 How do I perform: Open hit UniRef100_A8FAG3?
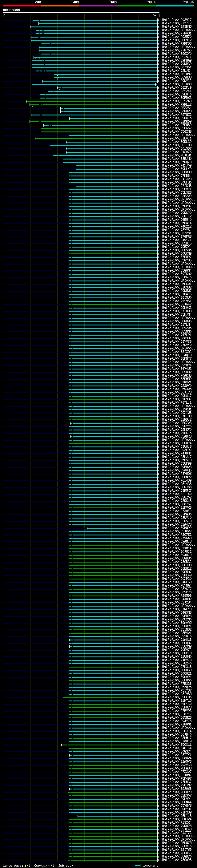pyautogui.click(x=177, y=768)
